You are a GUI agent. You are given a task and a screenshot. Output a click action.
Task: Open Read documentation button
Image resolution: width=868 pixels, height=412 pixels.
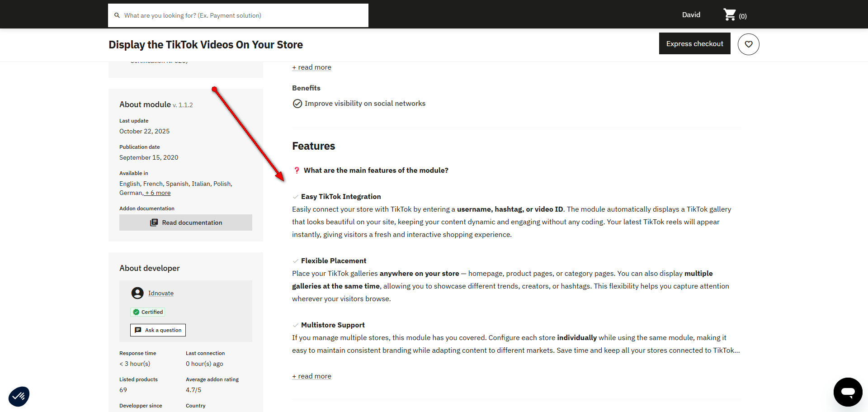[186, 223]
